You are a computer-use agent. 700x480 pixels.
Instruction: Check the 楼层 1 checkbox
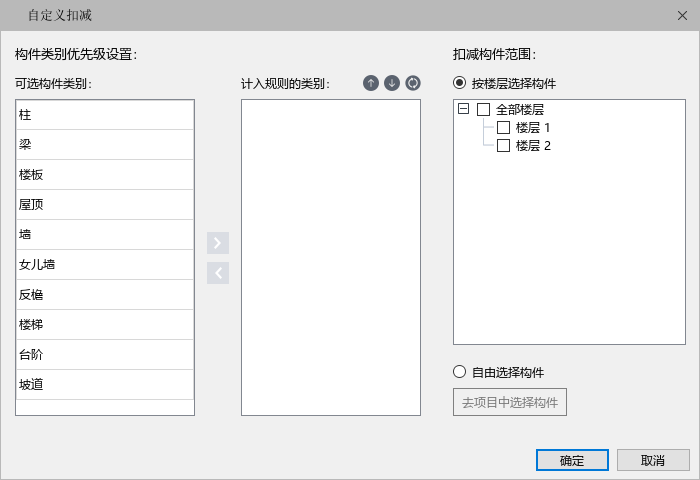(503, 128)
